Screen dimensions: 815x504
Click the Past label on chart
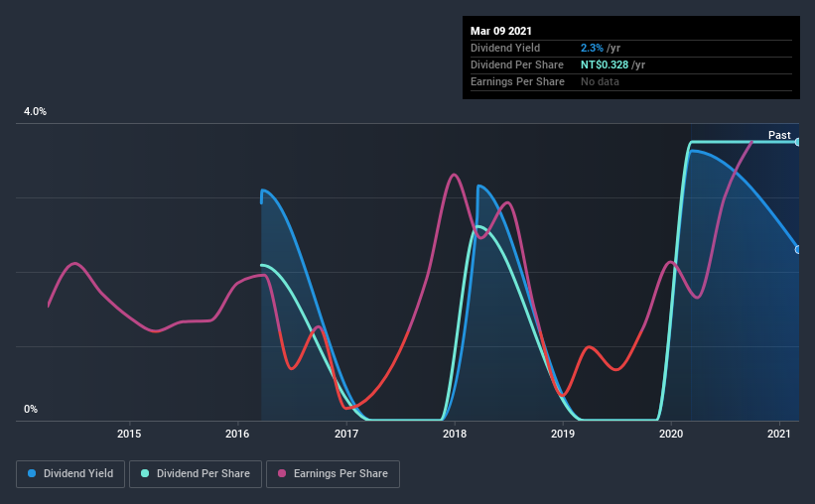click(779, 135)
